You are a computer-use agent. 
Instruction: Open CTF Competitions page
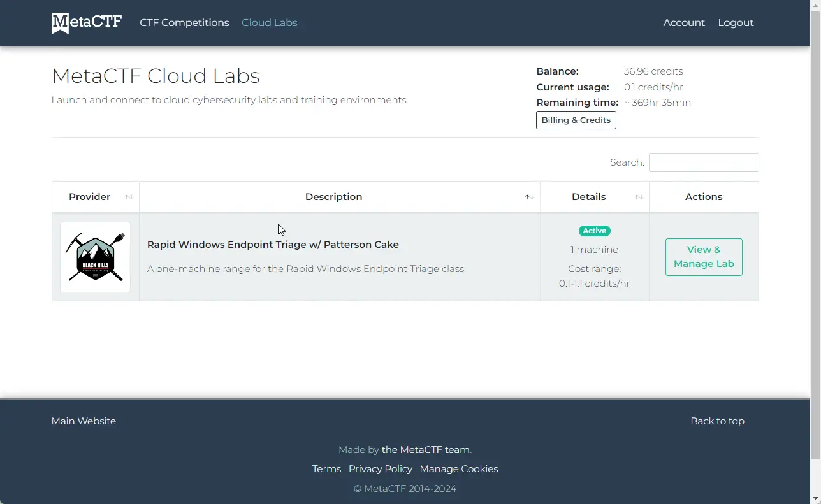tap(184, 23)
